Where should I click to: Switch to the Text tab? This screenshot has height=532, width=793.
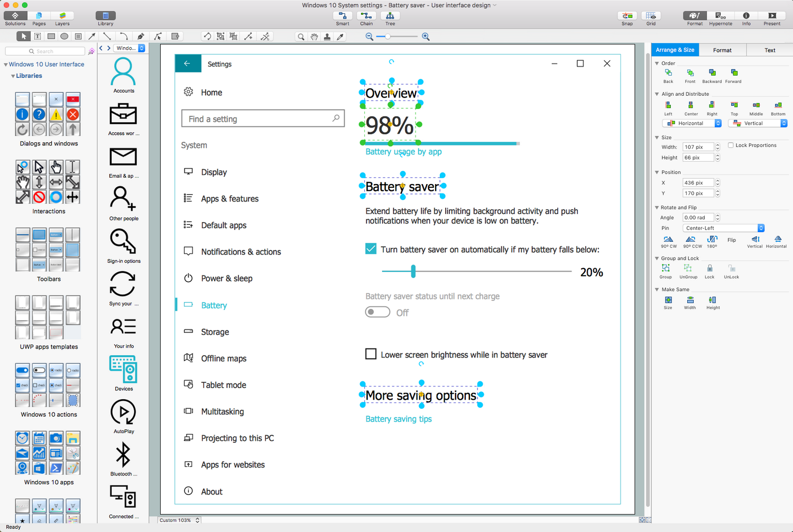pos(770,50)
